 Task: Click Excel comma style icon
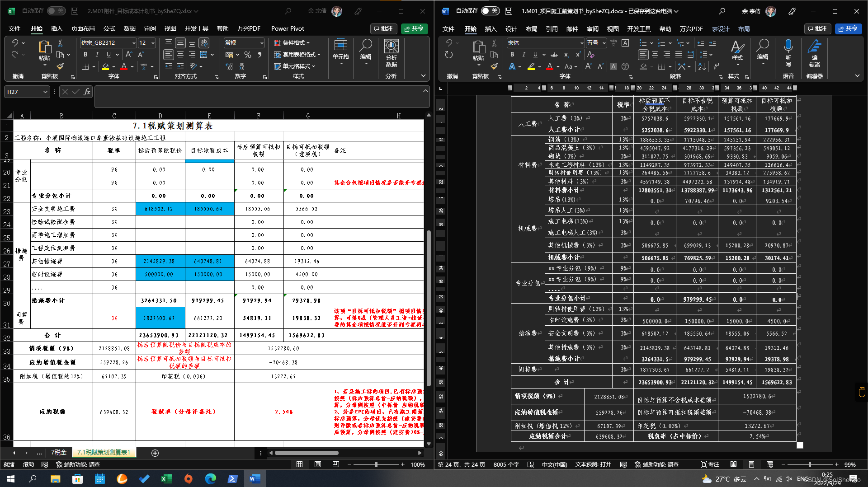(259, 55)
